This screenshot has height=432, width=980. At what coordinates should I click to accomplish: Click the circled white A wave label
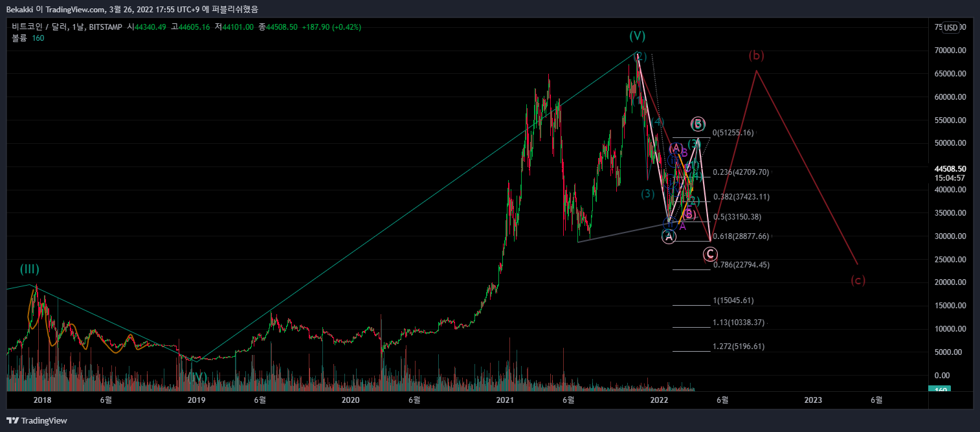tap(669, 237)
